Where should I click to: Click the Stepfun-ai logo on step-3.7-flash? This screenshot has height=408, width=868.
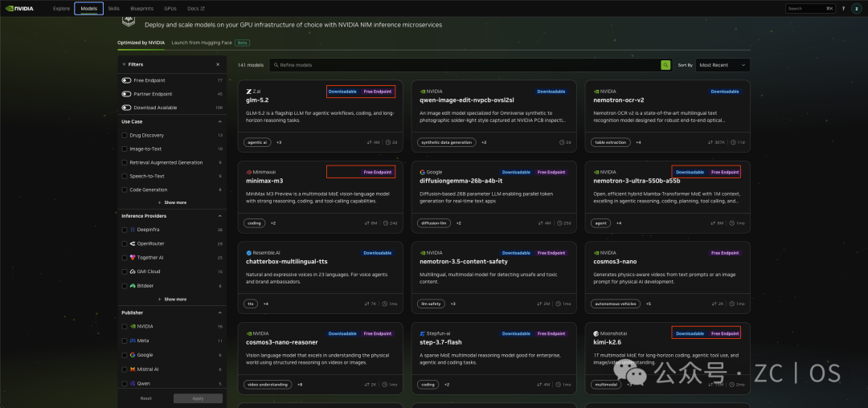(x=423, y=333)
